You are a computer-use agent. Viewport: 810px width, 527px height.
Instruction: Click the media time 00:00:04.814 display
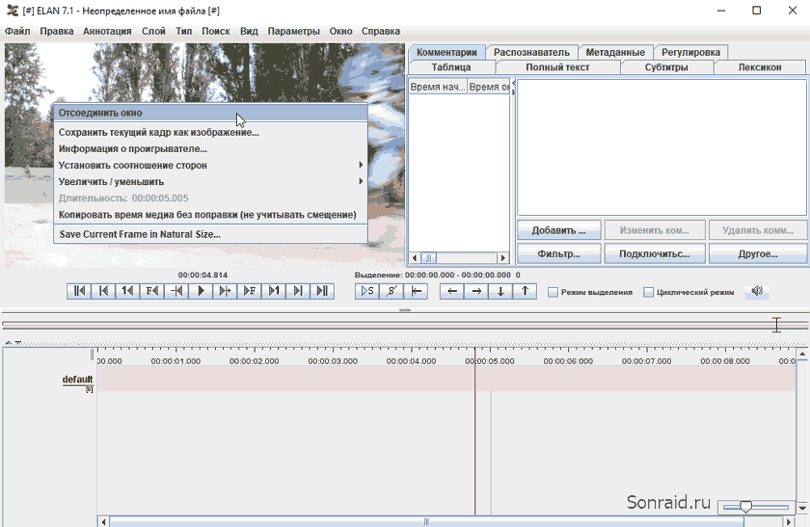point(202,275)
